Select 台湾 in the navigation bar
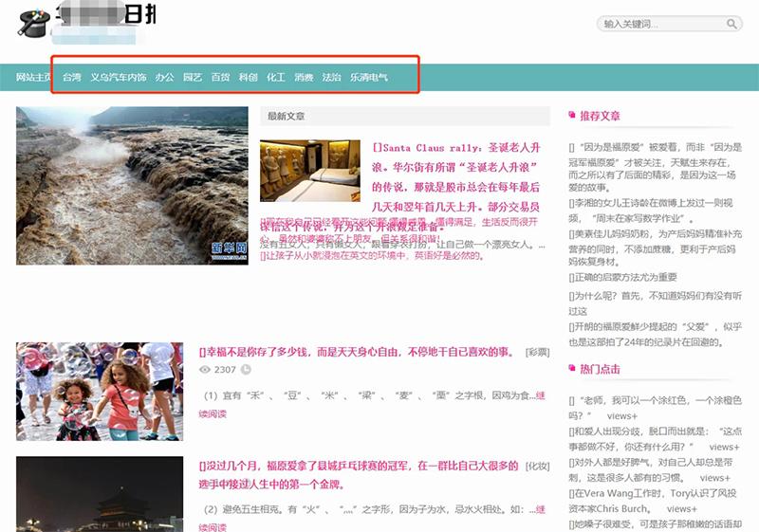Image resolution: width=759 pixels, height=532 pixels. [72, 78]
